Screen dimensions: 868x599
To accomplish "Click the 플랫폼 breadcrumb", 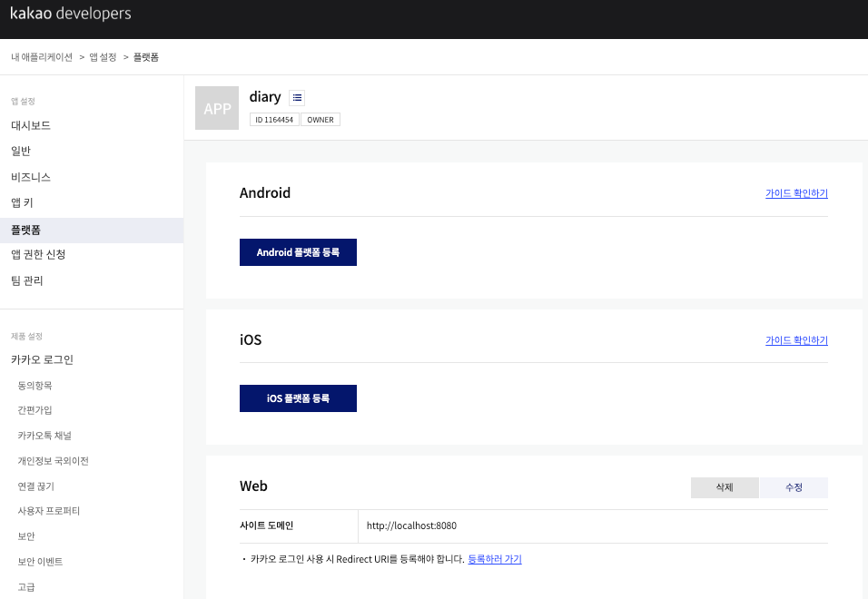I will coord(146,57).
